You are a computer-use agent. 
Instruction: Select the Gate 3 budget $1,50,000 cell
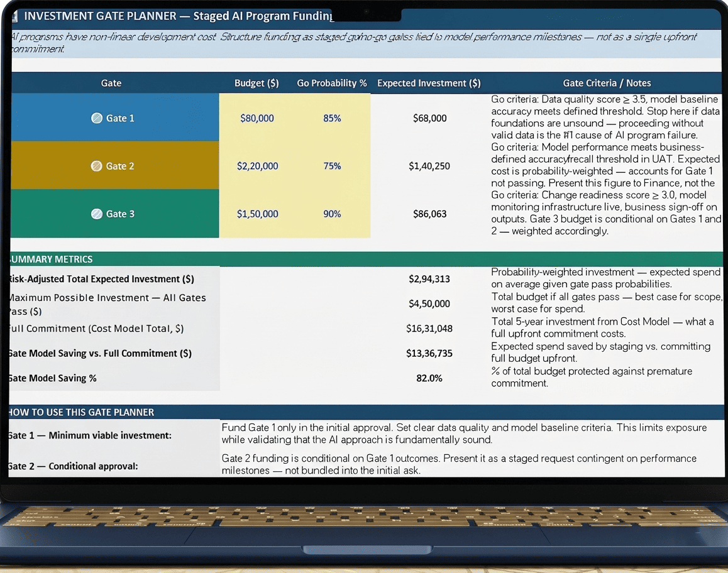coord(256,214)
